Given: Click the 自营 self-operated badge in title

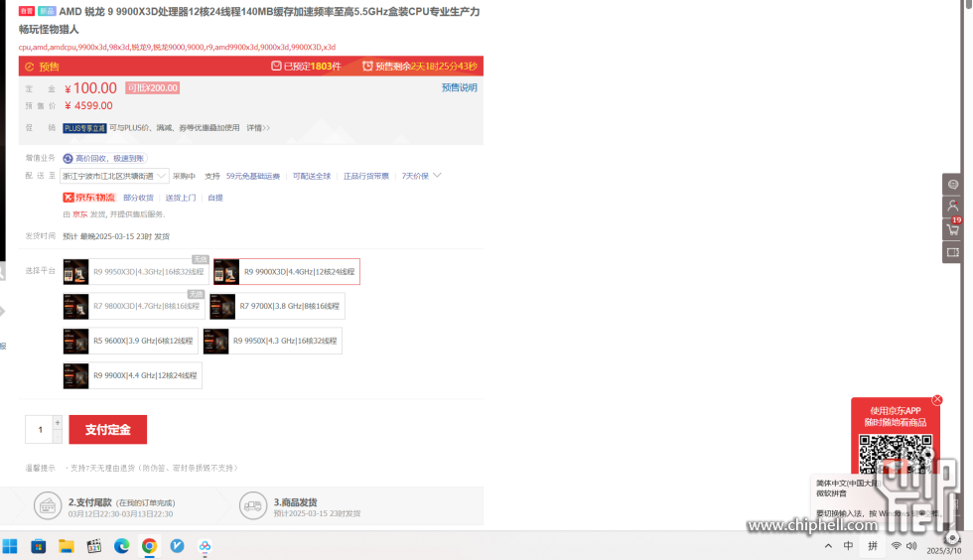Looking at the screenshot, I should tap(27, 11).
